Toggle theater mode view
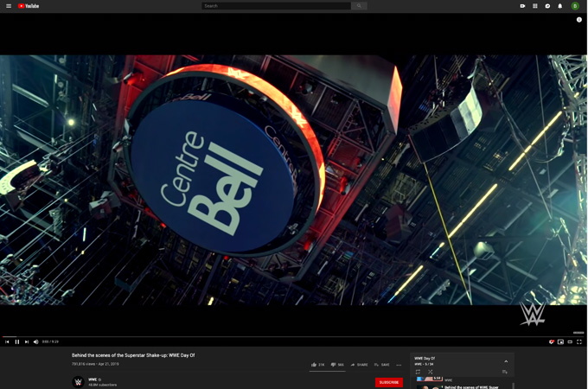This screenshot has width=588, height=389. 570,341
